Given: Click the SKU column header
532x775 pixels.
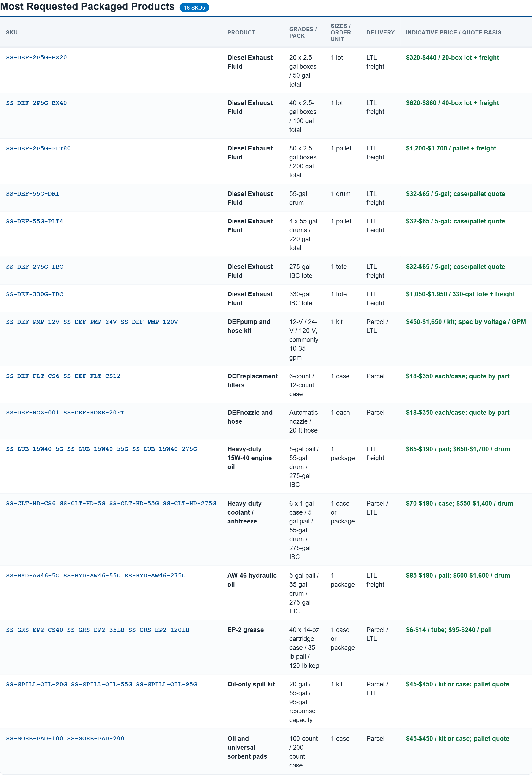Looking at the screenshot, I should (x=12, y=32).
